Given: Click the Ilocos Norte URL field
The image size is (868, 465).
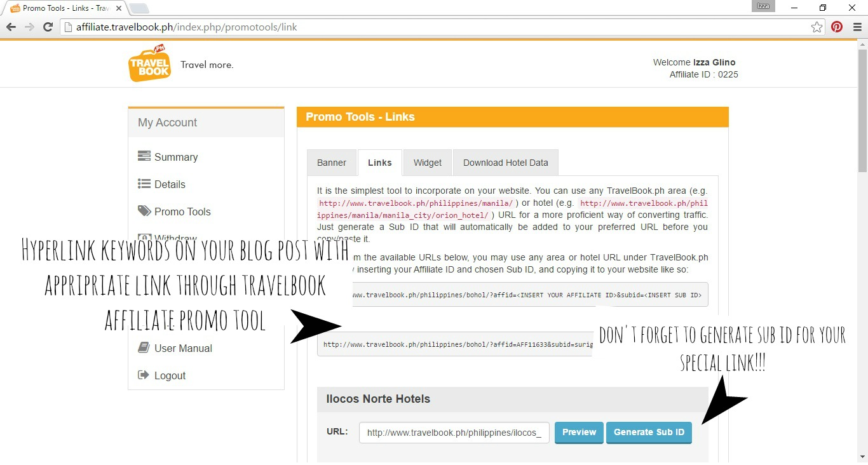Looking at the screenshot, I should pyautogui.click(x=454, y=433).
